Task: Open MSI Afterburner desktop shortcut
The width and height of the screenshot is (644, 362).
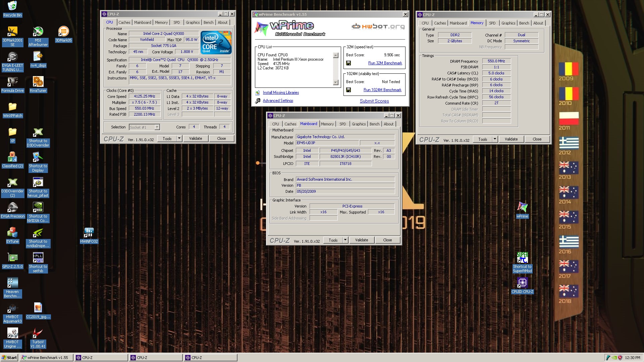Action: click(38, 36)
